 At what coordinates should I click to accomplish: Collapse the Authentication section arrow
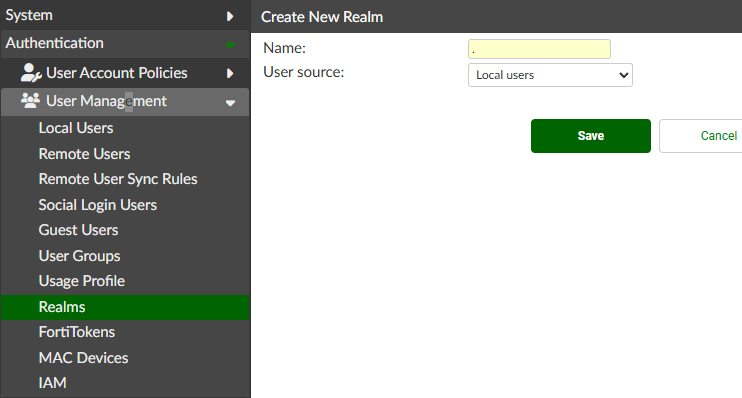pyautogui.click(x=230, y=45)
